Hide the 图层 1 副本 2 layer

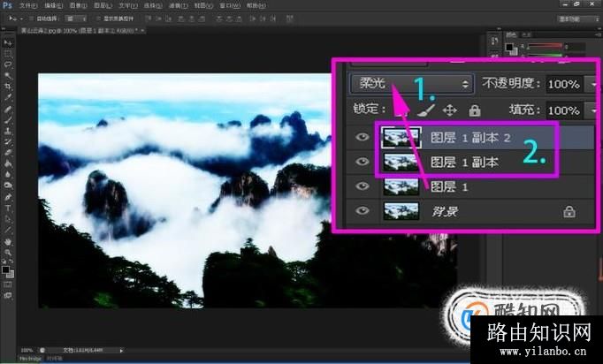[362, 137]
